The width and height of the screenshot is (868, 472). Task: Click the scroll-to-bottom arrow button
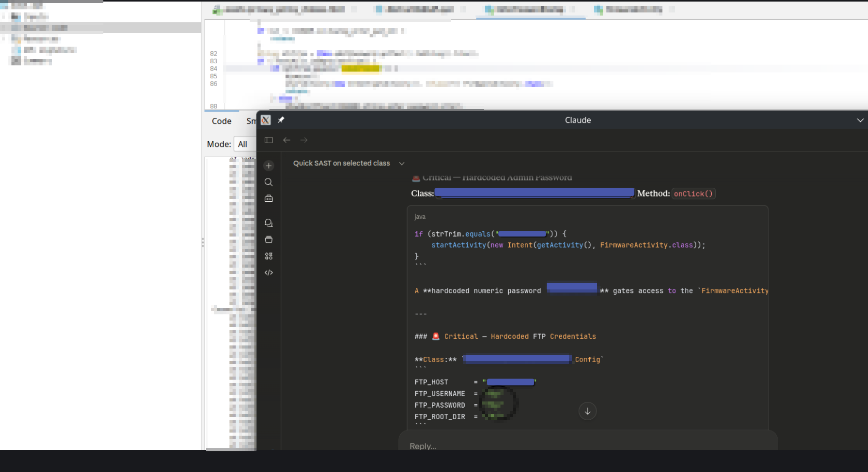click(x=588, y=411)
